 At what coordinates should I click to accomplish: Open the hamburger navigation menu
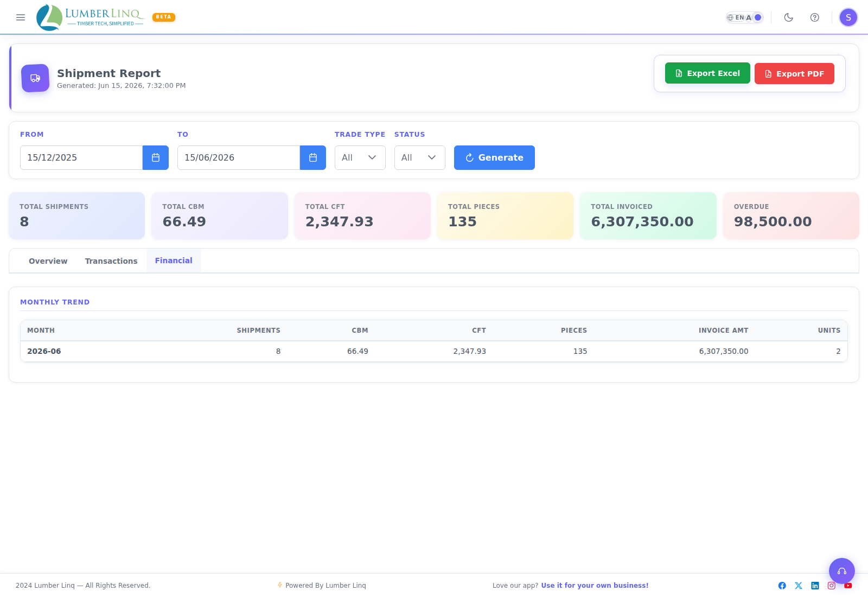(21, 17)
